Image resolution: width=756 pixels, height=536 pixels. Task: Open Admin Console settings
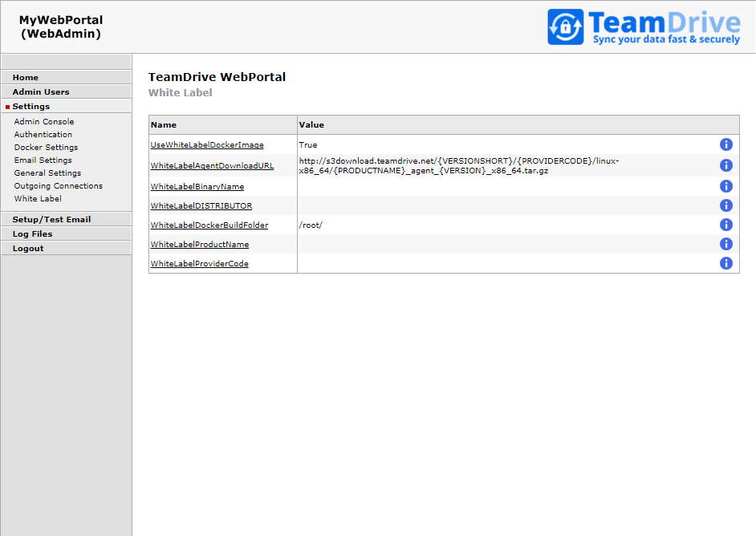click(x=44, y=121)
